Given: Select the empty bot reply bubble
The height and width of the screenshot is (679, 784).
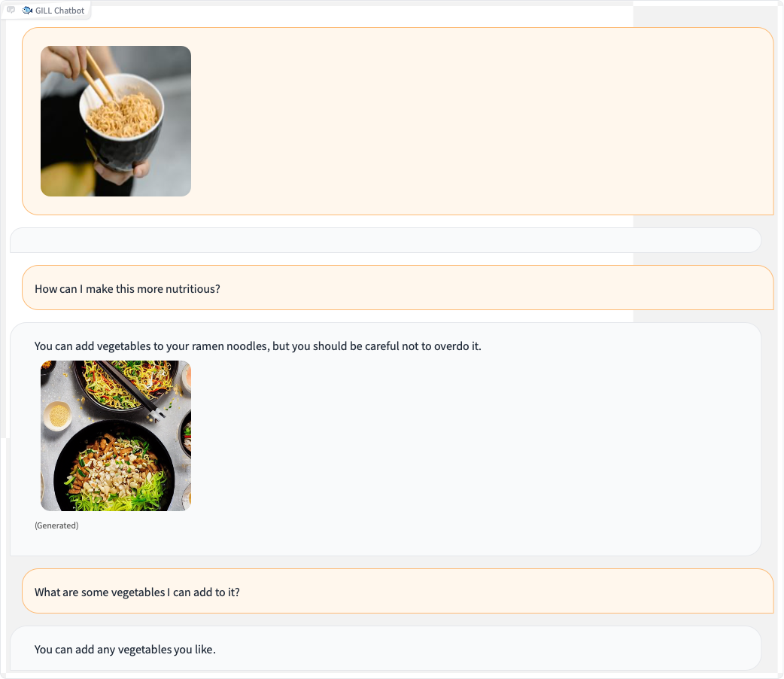Looking at the screenshot, I should (x=385, y=240).
